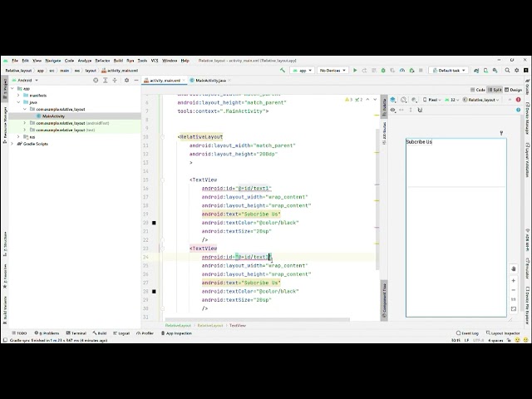The width and height of the screenshot is (532, 399).
Task: Click Subcribe Us text in preview
Action: [419, 142]
